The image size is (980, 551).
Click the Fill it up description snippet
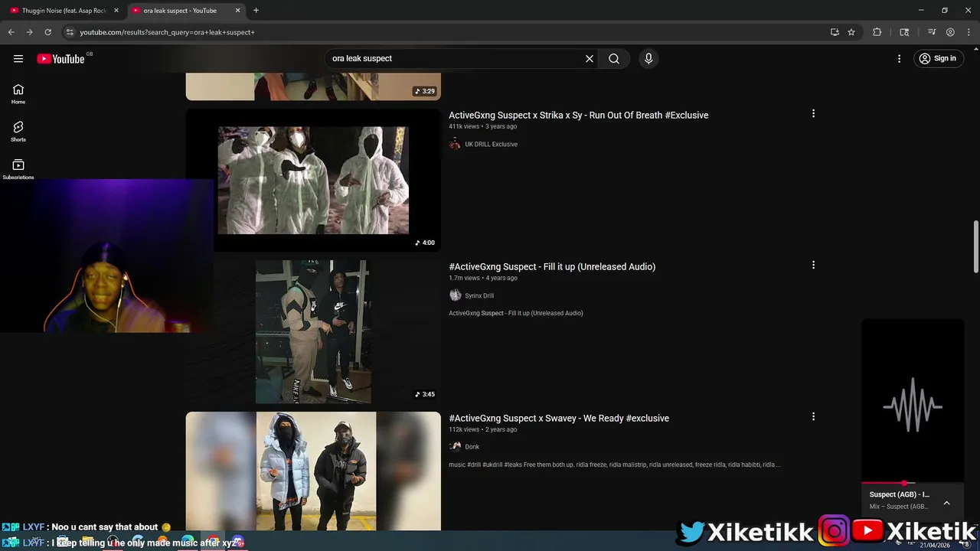tap(516, 313)
